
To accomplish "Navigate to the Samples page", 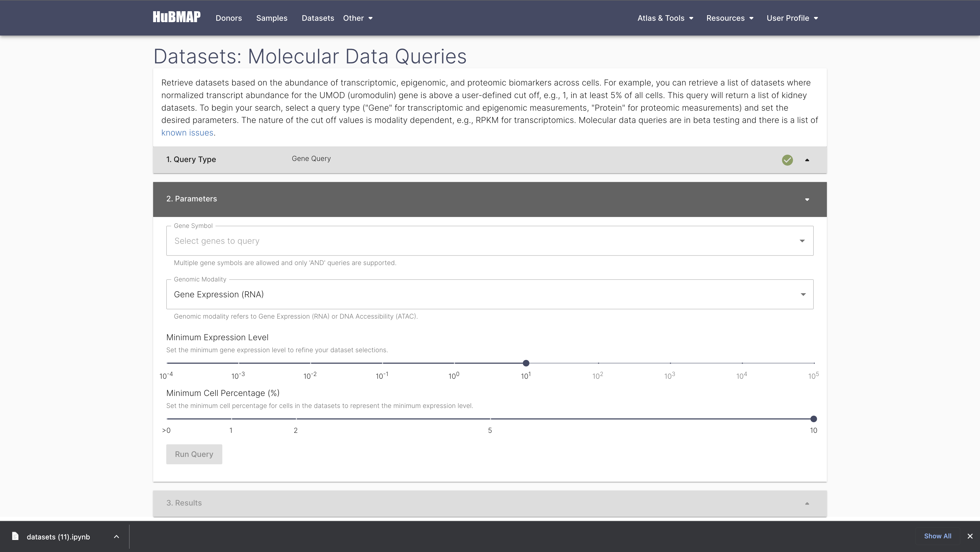I will click(272, 18).
